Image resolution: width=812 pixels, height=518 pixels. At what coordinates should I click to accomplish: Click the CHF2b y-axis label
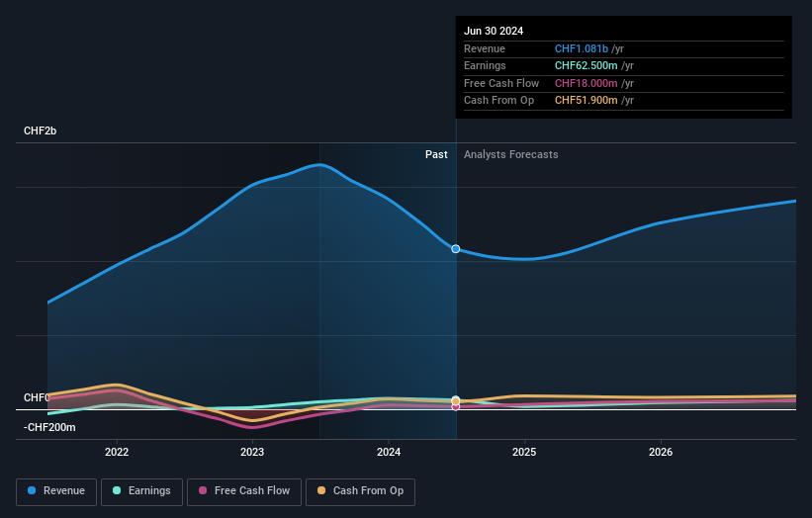click(40, 130)
